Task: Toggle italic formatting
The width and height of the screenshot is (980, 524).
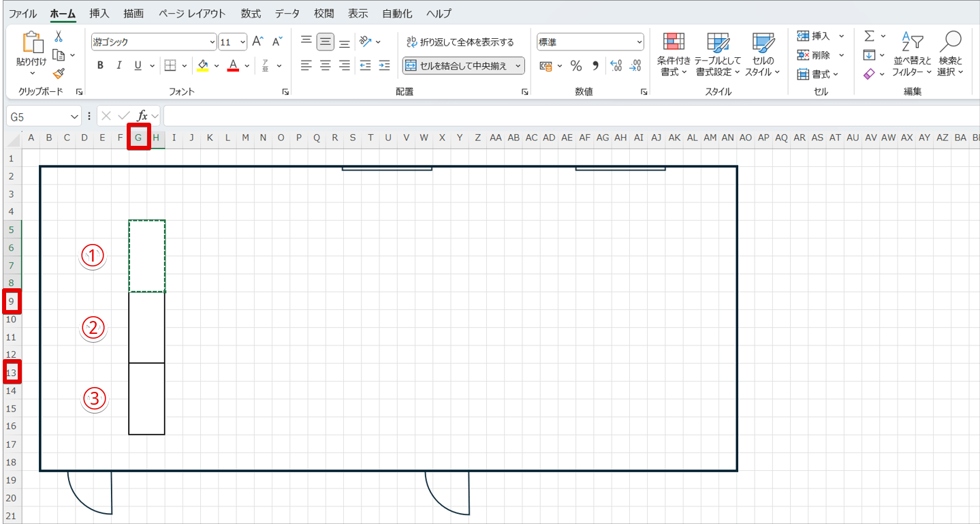Action: coord(119,65)
